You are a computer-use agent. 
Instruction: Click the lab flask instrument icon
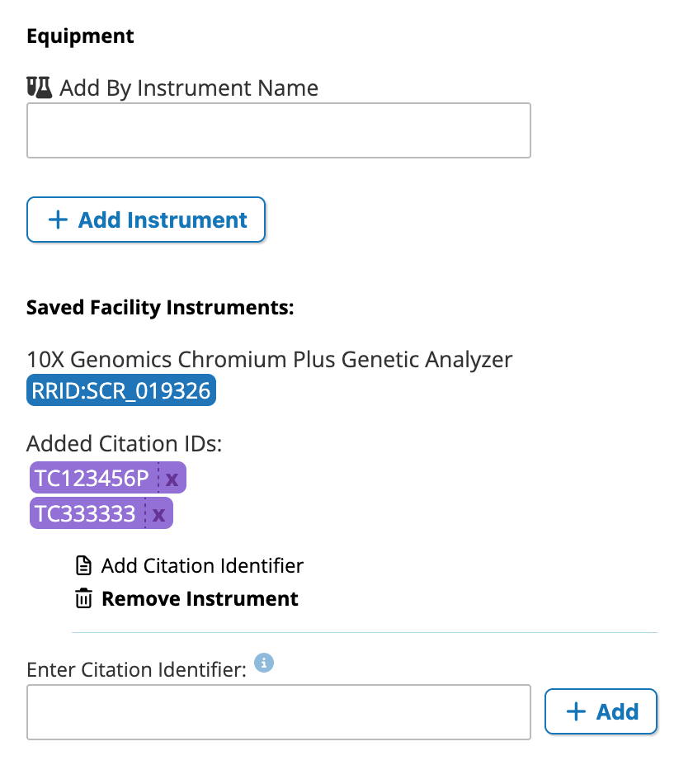point(39,87)
